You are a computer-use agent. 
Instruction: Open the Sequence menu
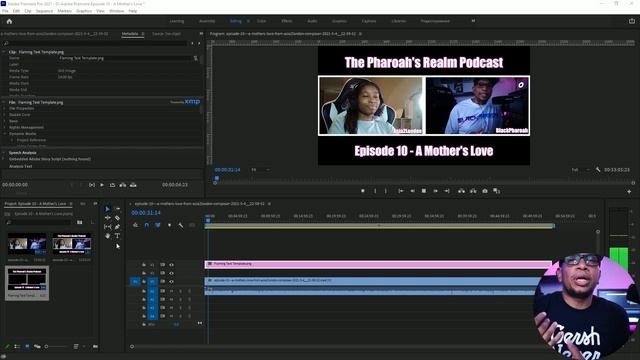click(x=44, y=11)
